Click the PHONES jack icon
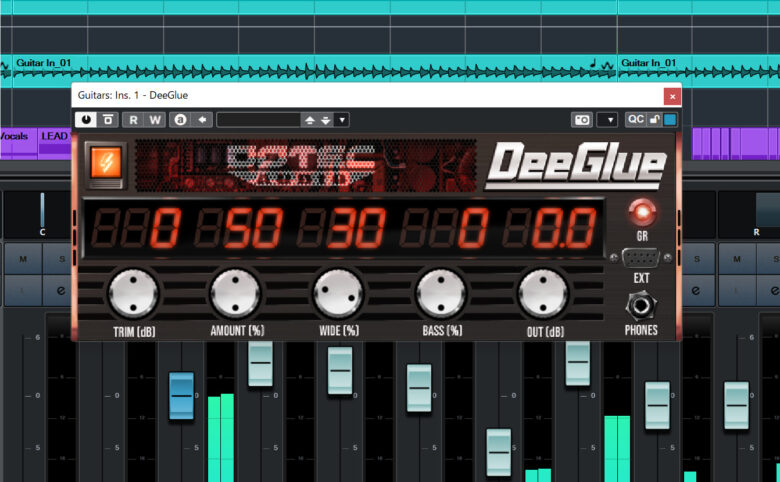780x482 pixels. coord(641,306)
